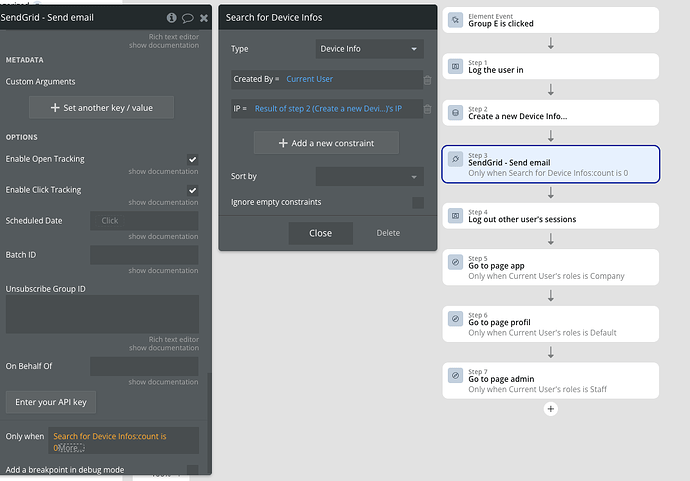Select Step 6 Go to page profil
The height and width of the screenshot is (481, 690).
click(551, 324)
